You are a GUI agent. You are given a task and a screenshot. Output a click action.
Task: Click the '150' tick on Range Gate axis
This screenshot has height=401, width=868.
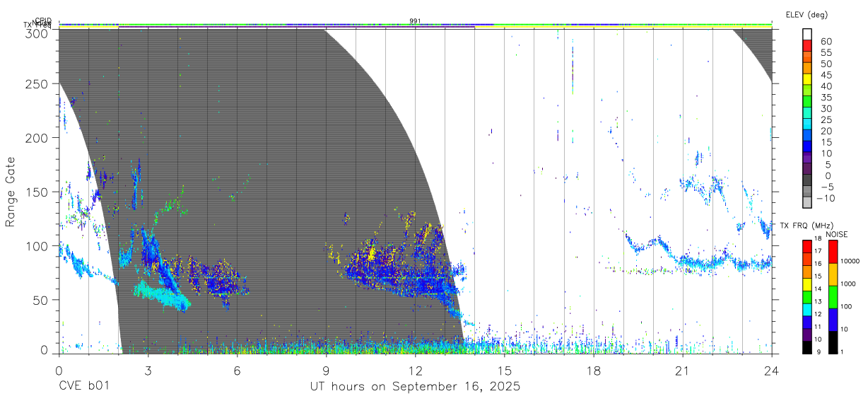tap(37, 192)
